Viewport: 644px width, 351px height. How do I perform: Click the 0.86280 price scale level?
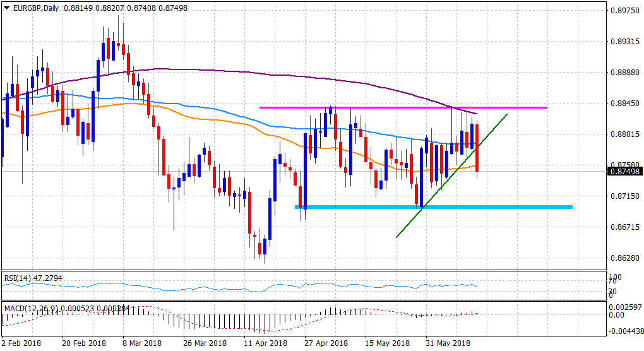point(624,258)
